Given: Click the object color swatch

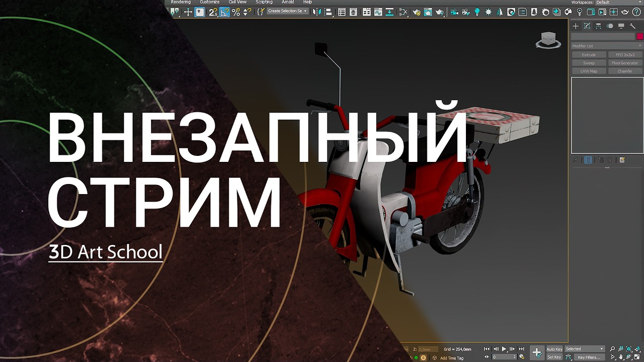Looking at the screenshot, I should click(x=639, y=37).
